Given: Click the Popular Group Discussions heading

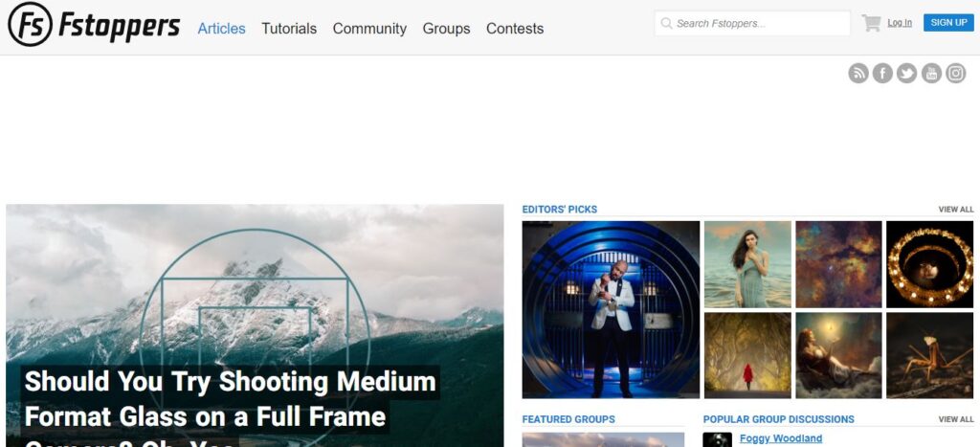Looking at the screenshot, I should click(x=779, y=419).
